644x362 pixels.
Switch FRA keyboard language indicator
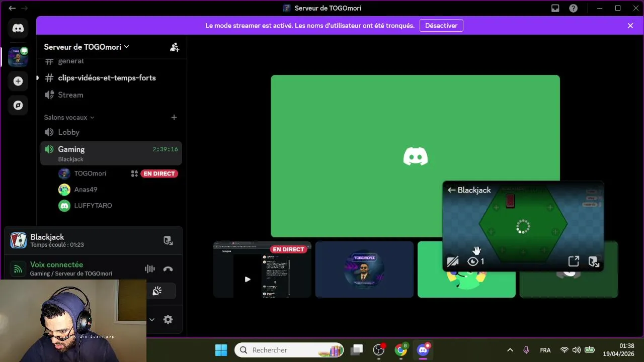(545, 350)
